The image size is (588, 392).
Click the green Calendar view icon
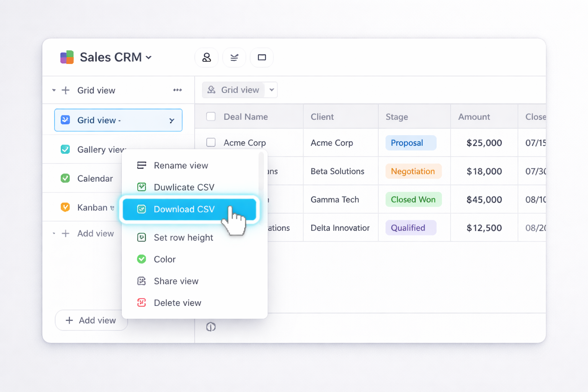[x=65, y=178]
